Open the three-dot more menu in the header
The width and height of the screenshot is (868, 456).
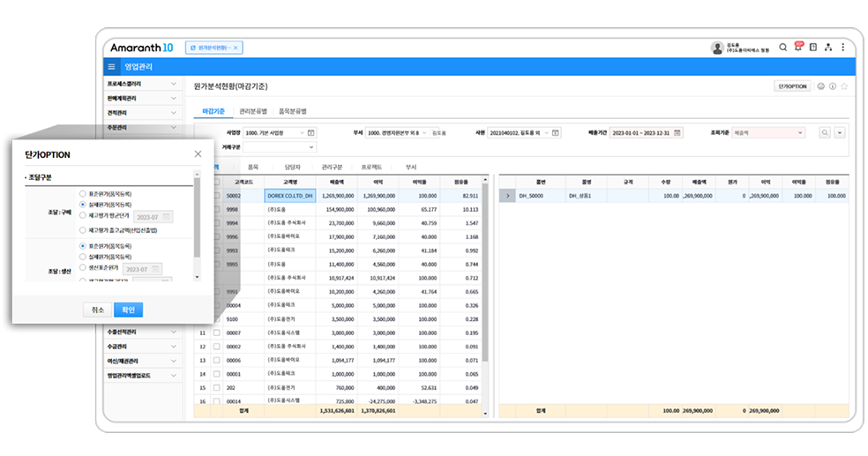tap(843, 48)
